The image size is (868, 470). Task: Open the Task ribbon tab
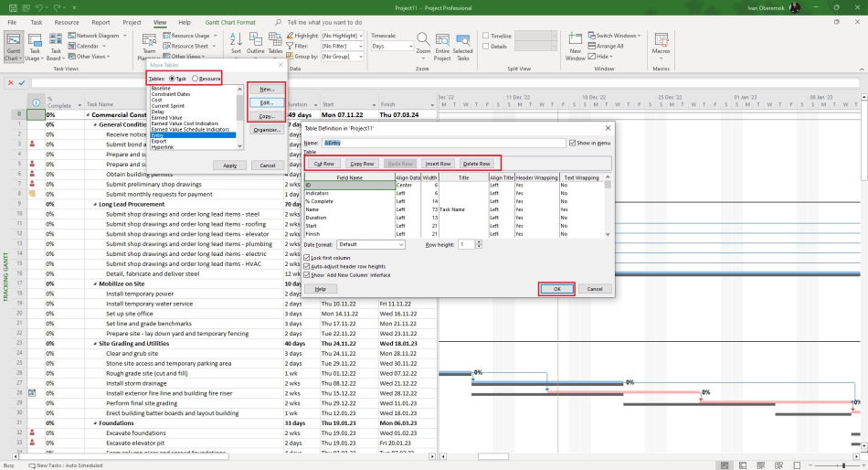pos(36,22)
